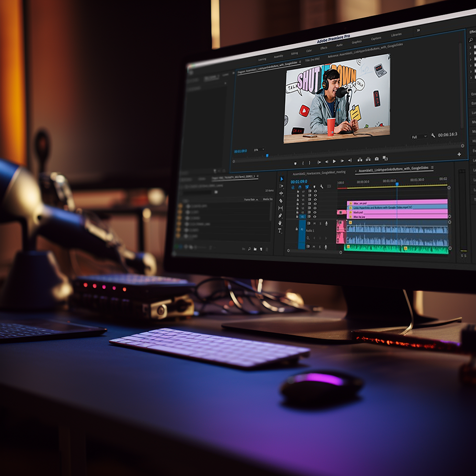Click Mark Out button in Program Monitor
This screenshot has height=476, width=476.
coord(309,163)
